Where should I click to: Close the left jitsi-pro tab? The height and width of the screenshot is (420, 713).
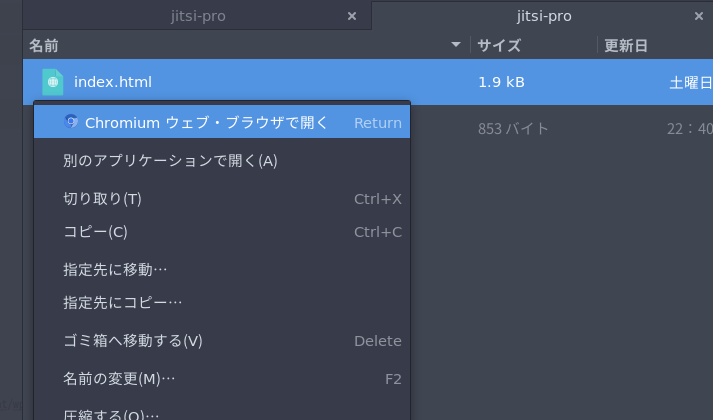point(351,16)
